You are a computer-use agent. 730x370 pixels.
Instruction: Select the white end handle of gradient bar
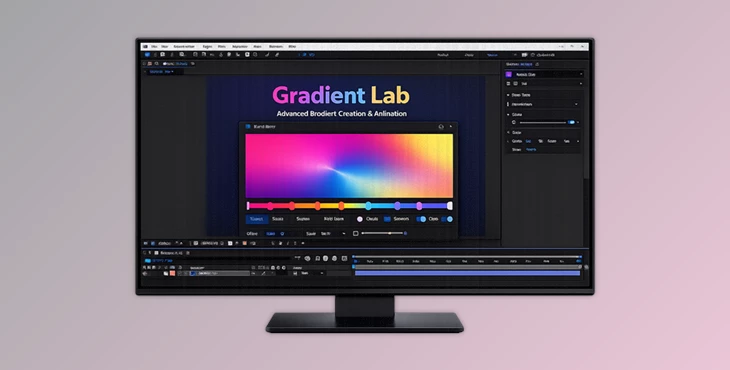pyautogui.click(x=449, y=206)
